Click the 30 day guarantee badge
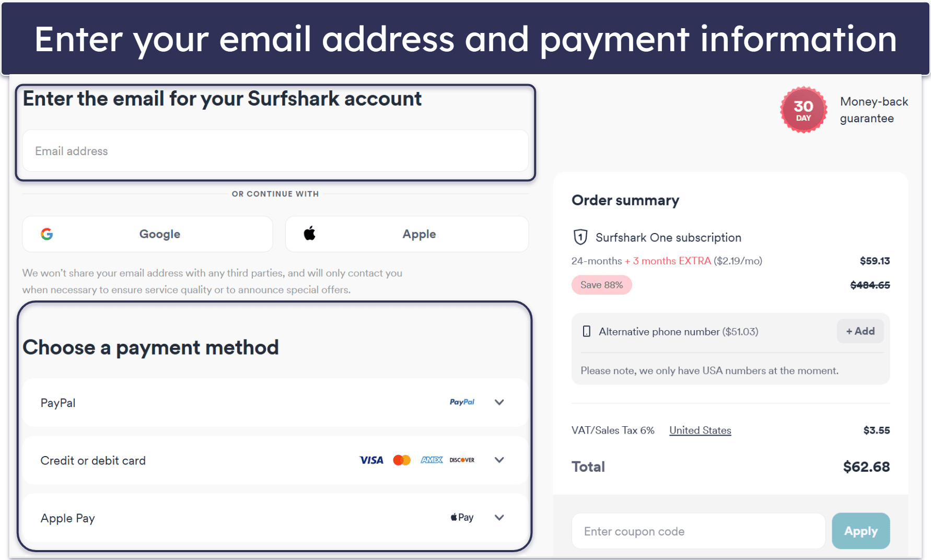Image resolution: width=931 pixels, height=560 pixels. click(x=803, y=110)
